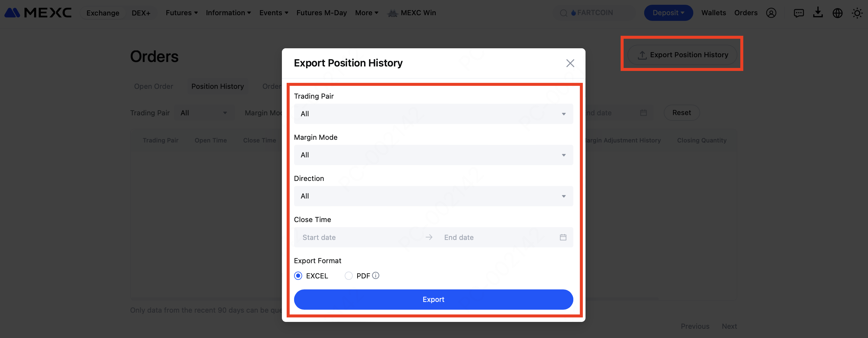Open the user profile icon
The width and height of the screenshot is (868, 338).
771,13
